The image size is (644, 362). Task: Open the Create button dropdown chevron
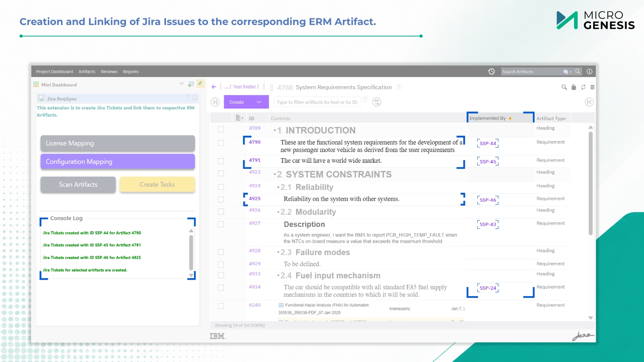(259, 102)
